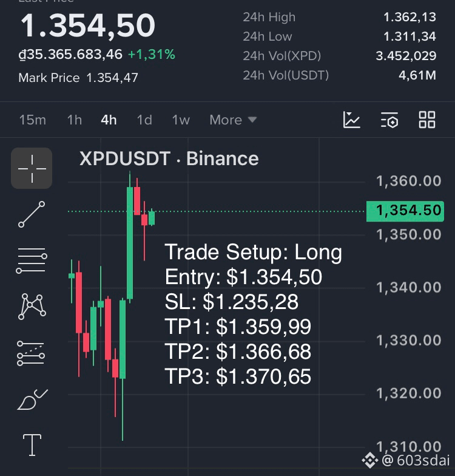Image resolution: width=455 pixels, height=476 pixels.
Task: Select the horizontal lines Fibonacci tool
Action: coord(32,260)
